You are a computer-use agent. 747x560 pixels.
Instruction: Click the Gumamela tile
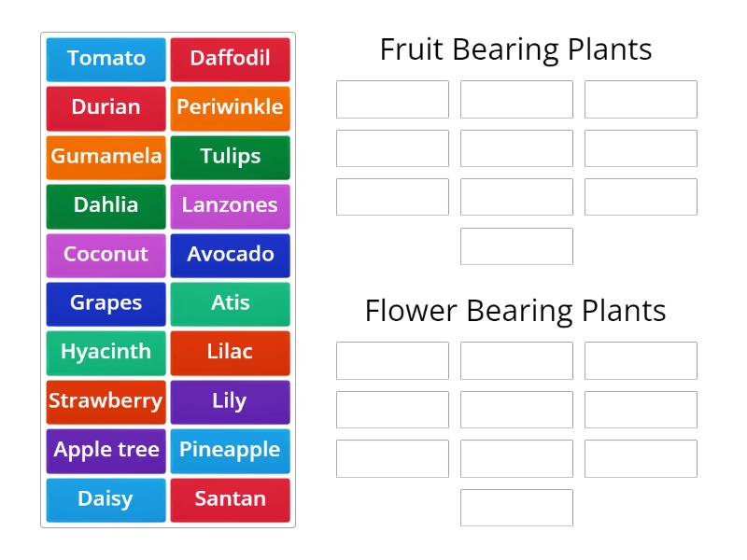106,157
